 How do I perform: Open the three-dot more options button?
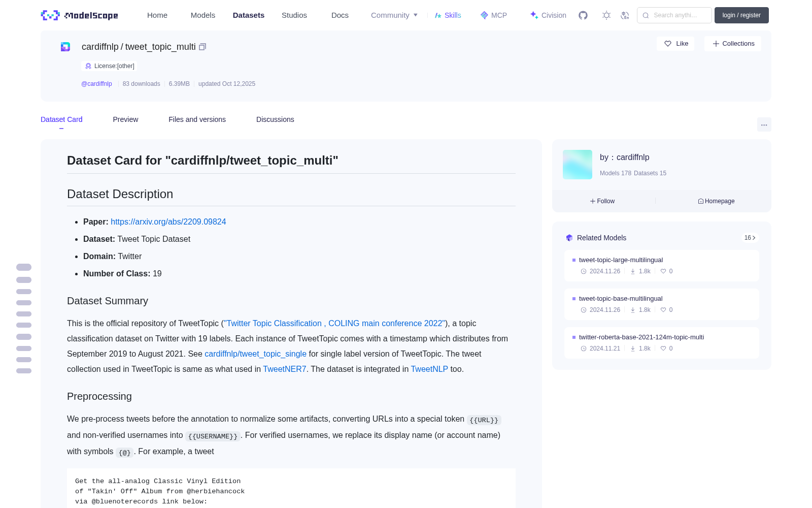[x=764, y=124]
